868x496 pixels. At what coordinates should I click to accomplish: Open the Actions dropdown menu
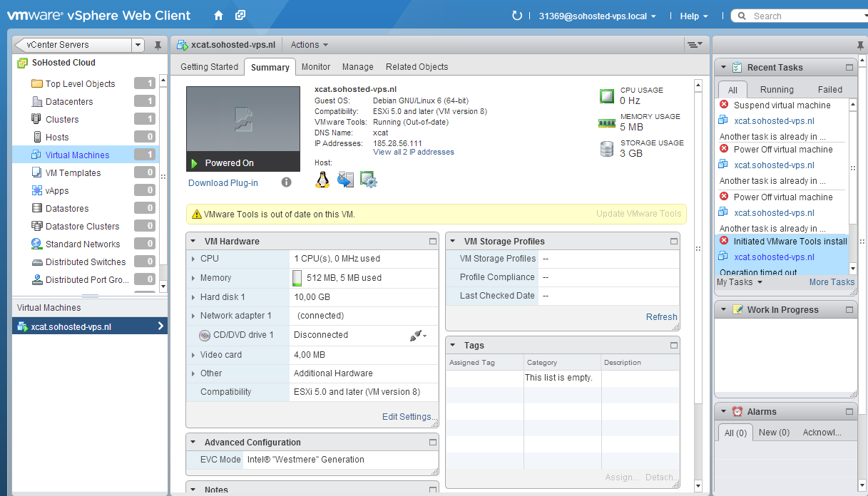click(x=309, y=45)
